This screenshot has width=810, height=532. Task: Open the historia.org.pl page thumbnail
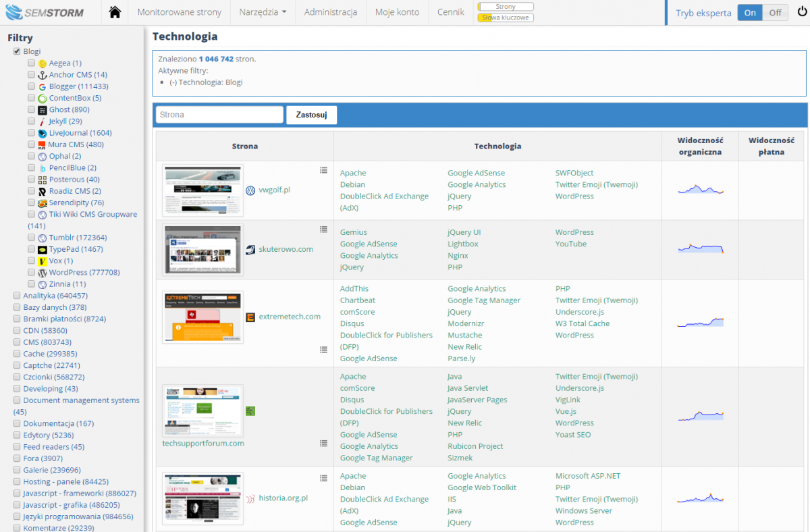pos(202,498)
